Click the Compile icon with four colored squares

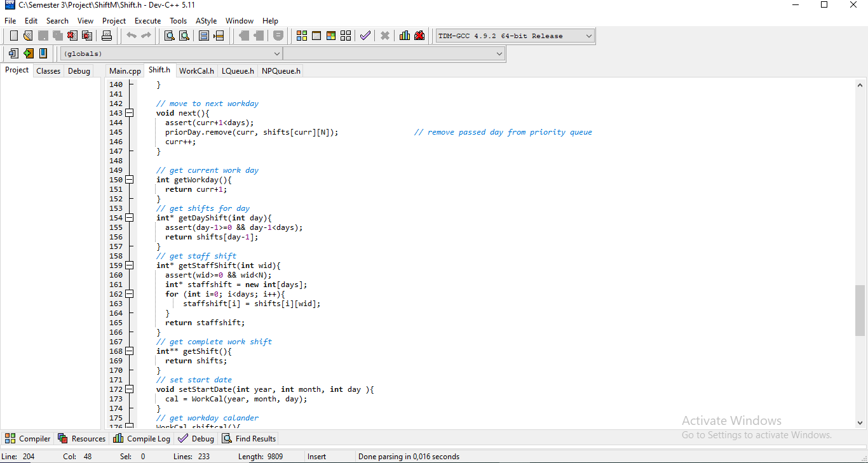pyautogui.click(x=302, y=36)
